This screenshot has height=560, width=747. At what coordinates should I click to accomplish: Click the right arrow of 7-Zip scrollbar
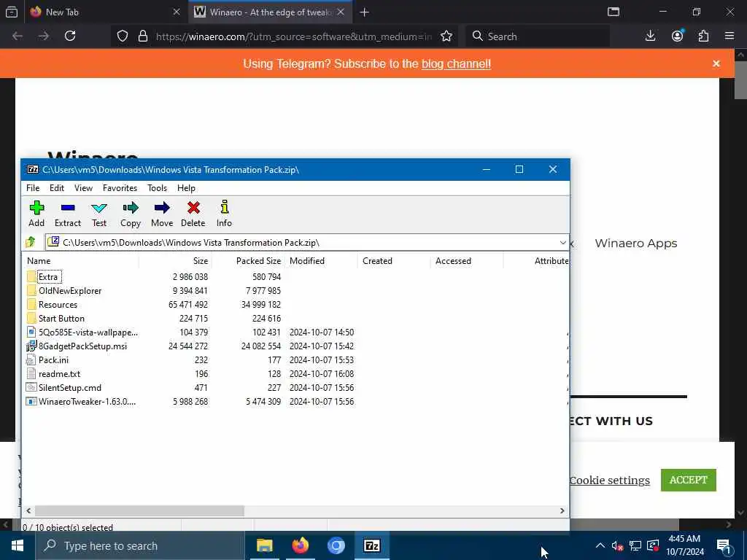(562, 510)
